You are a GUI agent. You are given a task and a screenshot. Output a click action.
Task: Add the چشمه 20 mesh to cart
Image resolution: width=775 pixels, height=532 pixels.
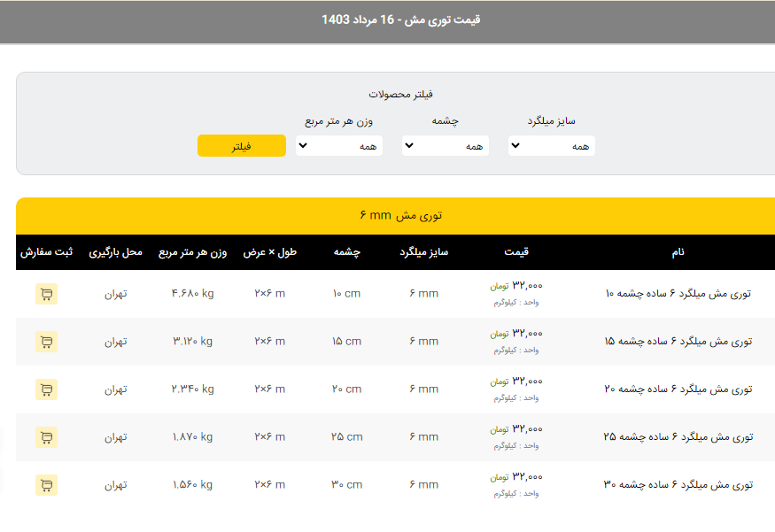(46, 389)
